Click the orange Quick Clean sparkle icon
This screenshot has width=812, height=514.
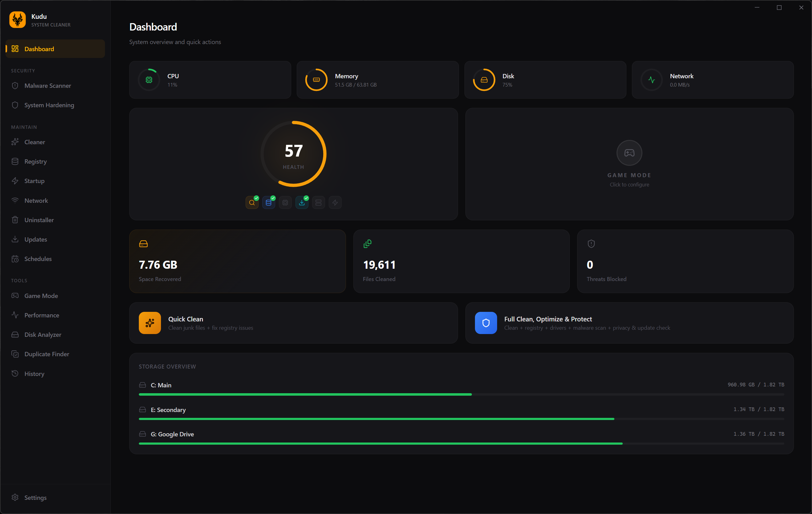coord(150,323)
